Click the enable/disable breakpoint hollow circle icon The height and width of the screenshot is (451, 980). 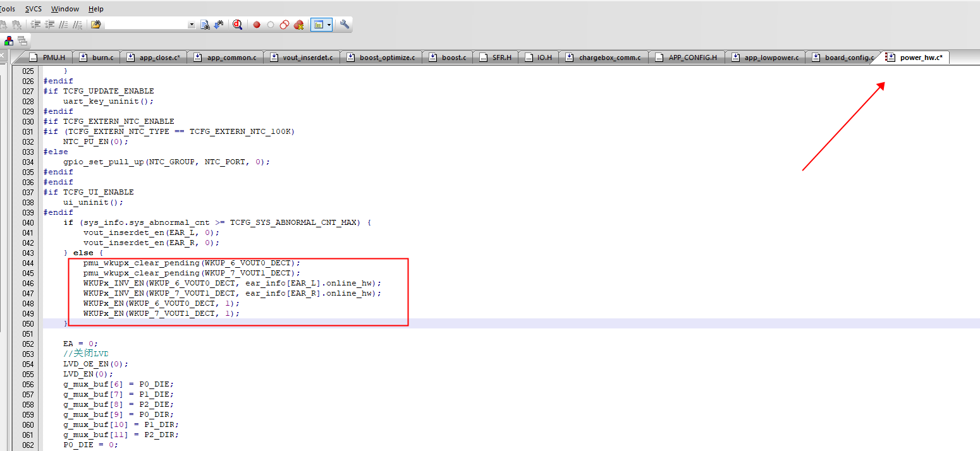point(271,25)
